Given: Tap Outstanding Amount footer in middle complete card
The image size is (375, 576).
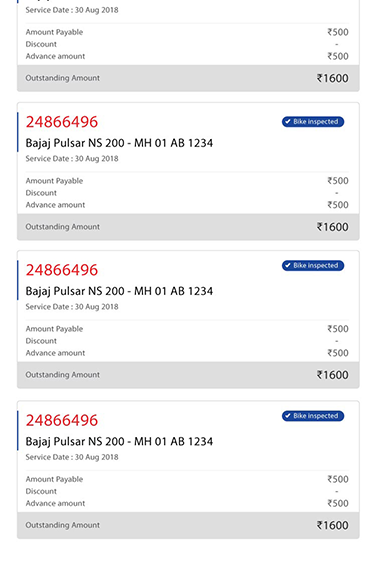Looking at the screenshot, I should pos(188,375).
